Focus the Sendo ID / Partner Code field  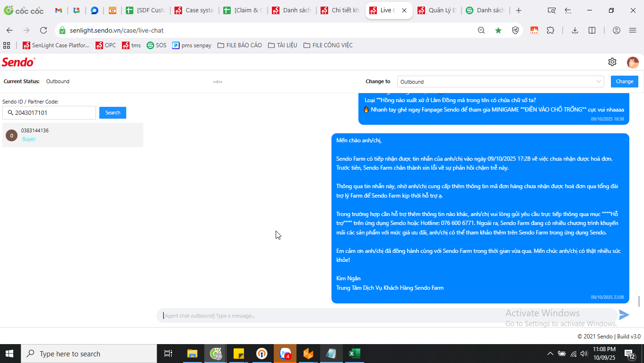click(49, 112)
